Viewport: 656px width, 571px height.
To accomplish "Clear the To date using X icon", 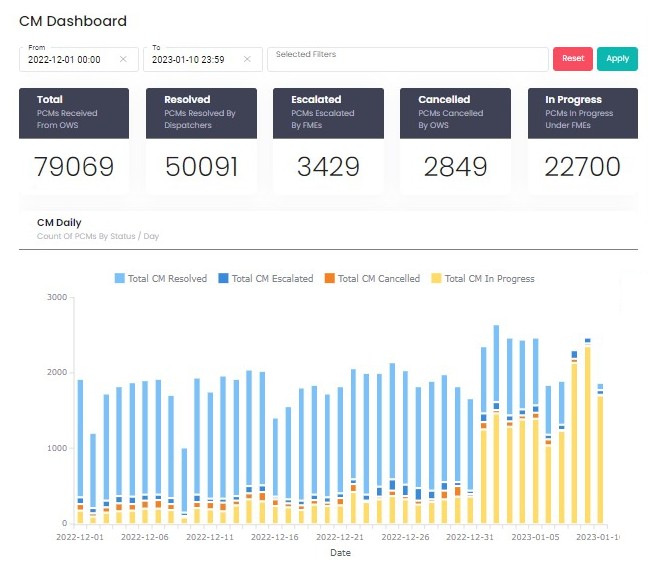I will pos(247,60).
